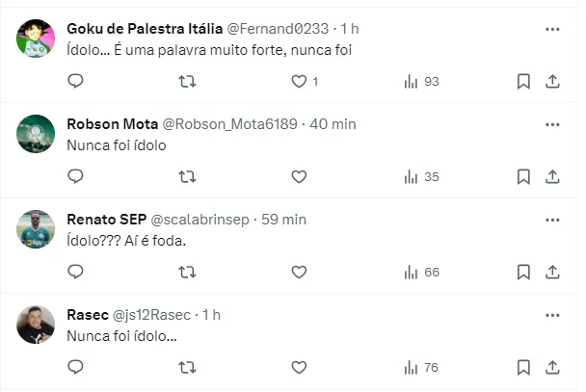Click Rasec's profile avatar
Image resolution: width=586 pixels, height=392 pixels.
click(36, 325)
